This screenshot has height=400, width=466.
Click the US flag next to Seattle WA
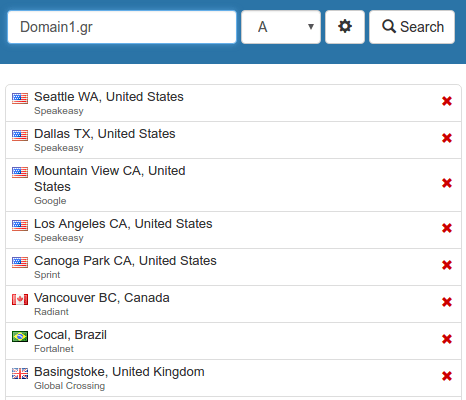[20, 98]
